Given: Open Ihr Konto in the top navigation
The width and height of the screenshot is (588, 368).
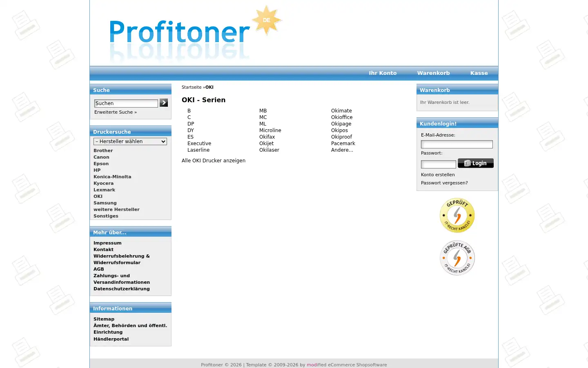Looking at the screenshot, I should point(383,73).
